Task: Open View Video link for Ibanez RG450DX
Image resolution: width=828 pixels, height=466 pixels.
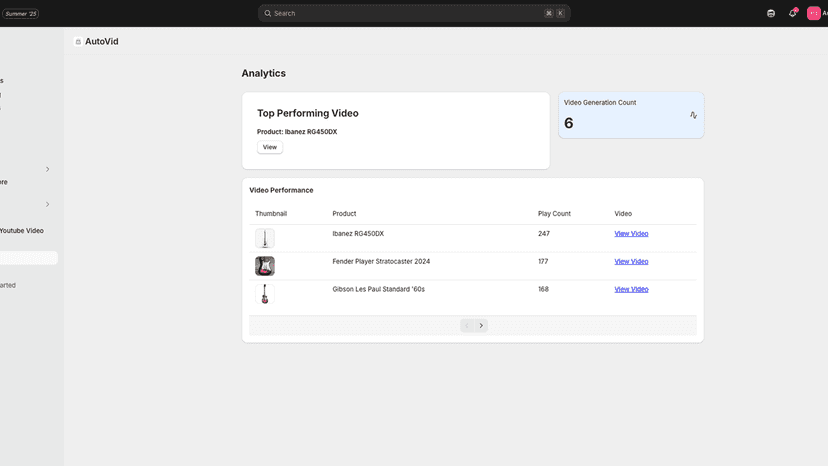Action: coord(631,234)
